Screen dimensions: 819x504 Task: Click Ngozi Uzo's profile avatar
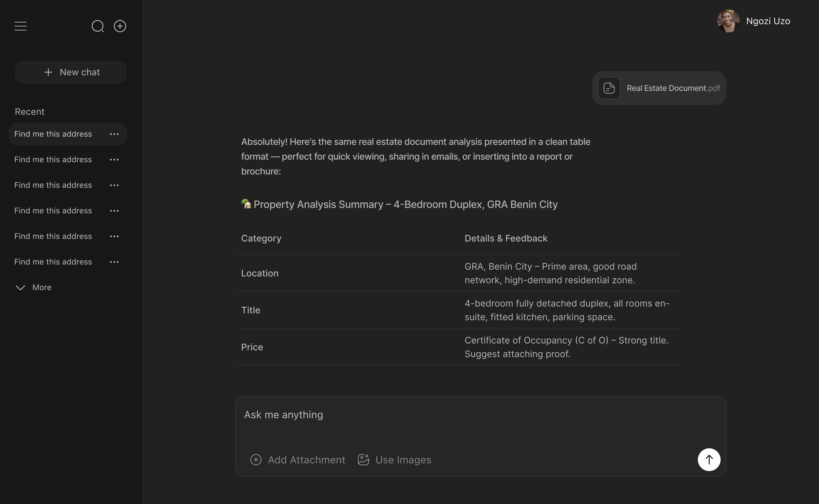pos(728,21)
